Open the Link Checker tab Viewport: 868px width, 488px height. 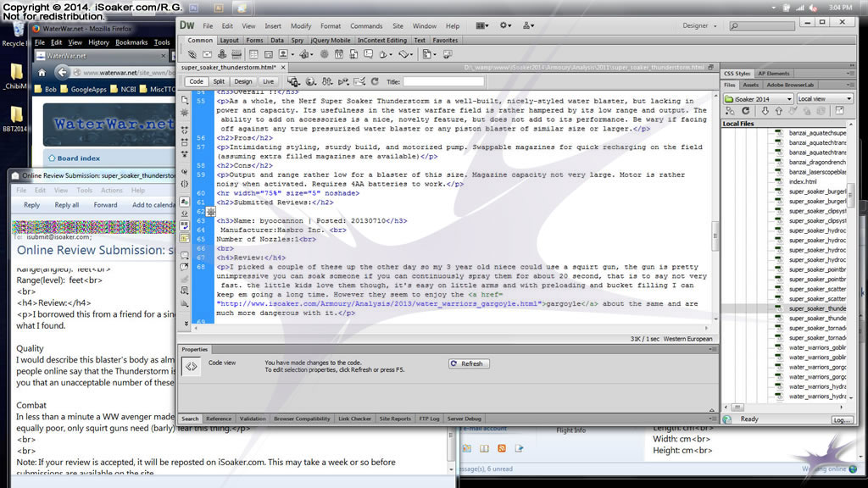click(x=354, y=419)
